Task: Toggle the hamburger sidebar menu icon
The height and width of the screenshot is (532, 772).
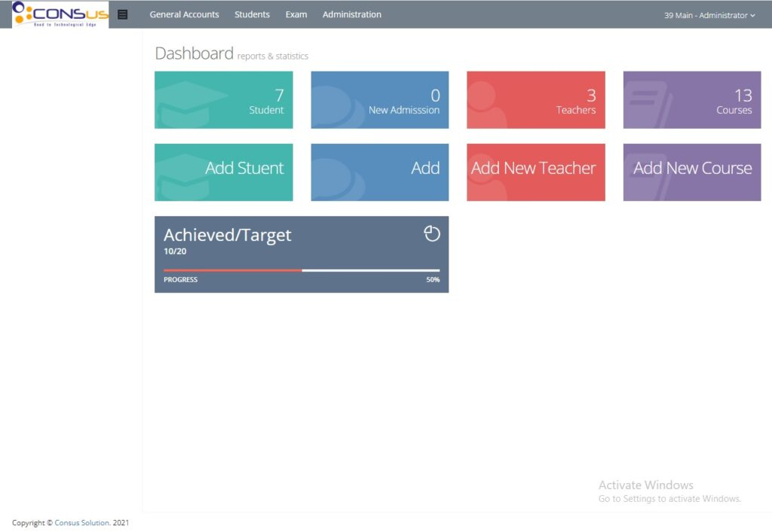Action: [x=123, y=14]
